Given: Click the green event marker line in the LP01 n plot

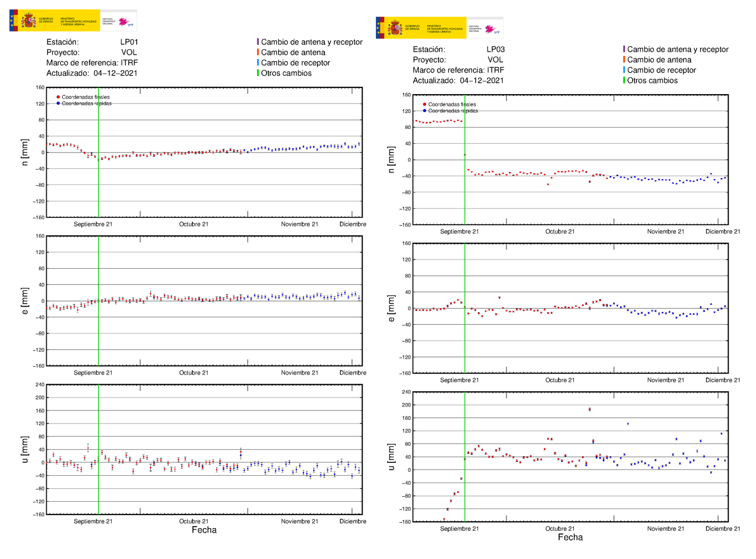Looking at the screenshot, I should (99, 152).
